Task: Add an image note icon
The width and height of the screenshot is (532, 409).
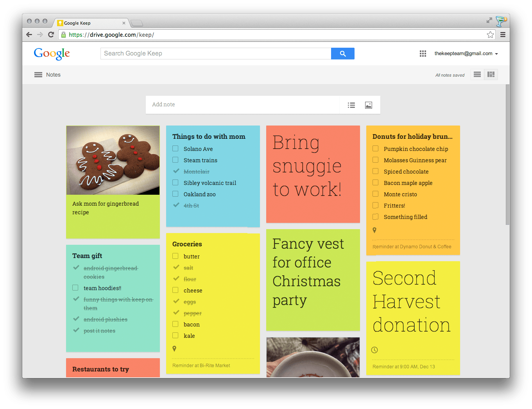Action: 368,105
